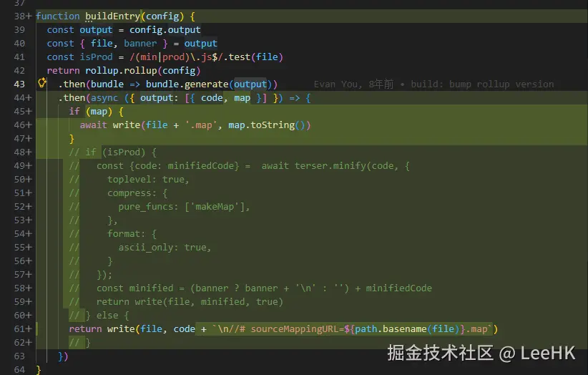This screenshot has height=375, width=588.
Task: Click the 'isProd' variable on line 41
Action: click(x=96, y=57)
